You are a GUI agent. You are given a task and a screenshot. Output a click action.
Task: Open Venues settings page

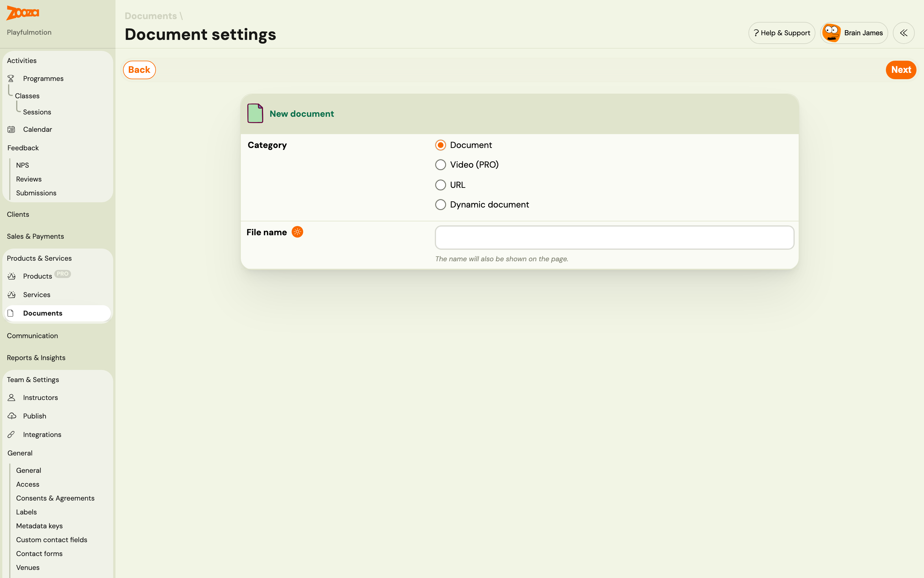pos(28,567)
